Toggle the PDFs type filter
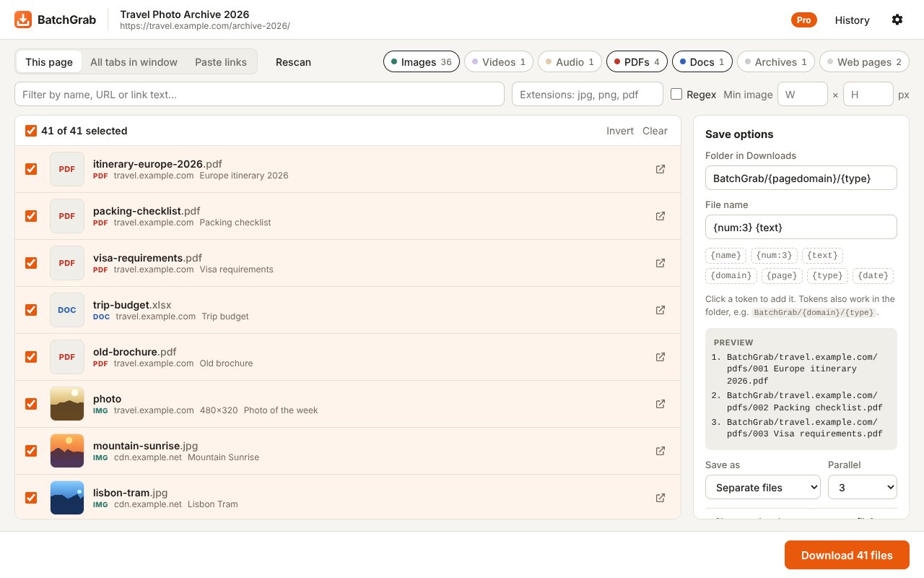 click(x=637, y=62)
